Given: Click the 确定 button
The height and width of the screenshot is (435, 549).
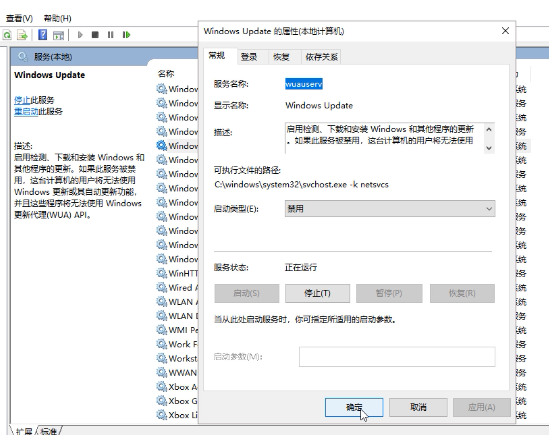Looking at the screenshot, I should coord(354,407).
